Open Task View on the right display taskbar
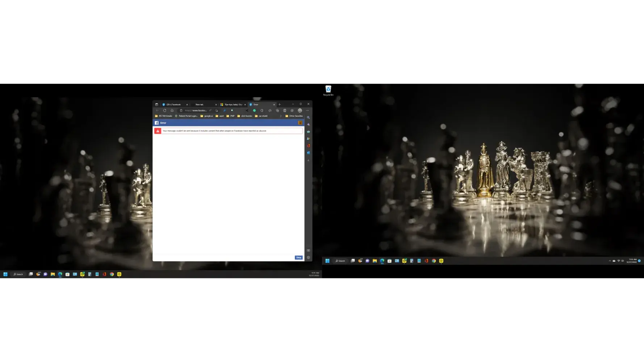The width and height of the screenshot is (644, 362). (353, 261)
